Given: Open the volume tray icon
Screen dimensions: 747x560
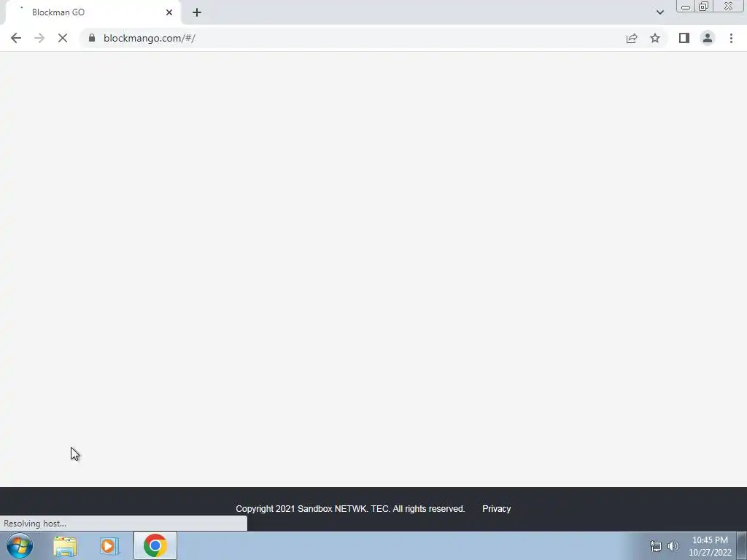Looking at the screenshot, I should [673, 546].
